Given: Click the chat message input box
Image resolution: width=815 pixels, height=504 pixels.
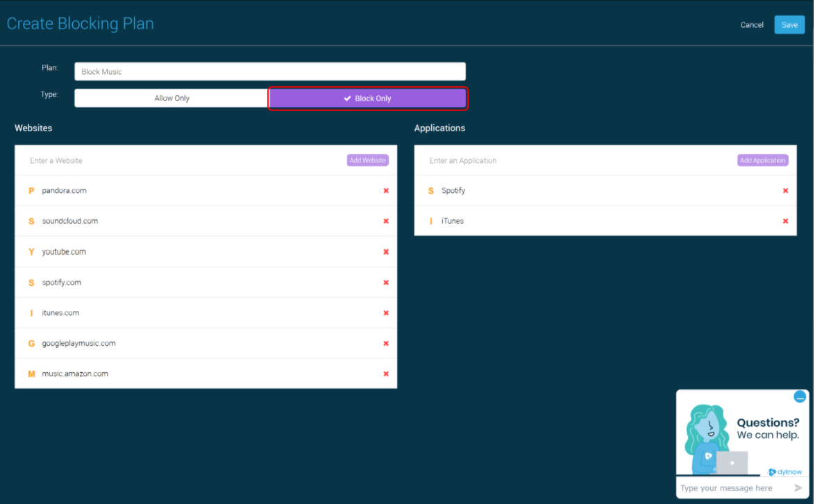Looking at the screenshot, I should [733, 488].
